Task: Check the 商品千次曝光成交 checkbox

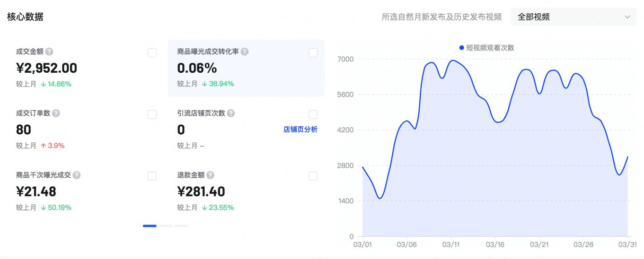Action: (x=152, y=176)
